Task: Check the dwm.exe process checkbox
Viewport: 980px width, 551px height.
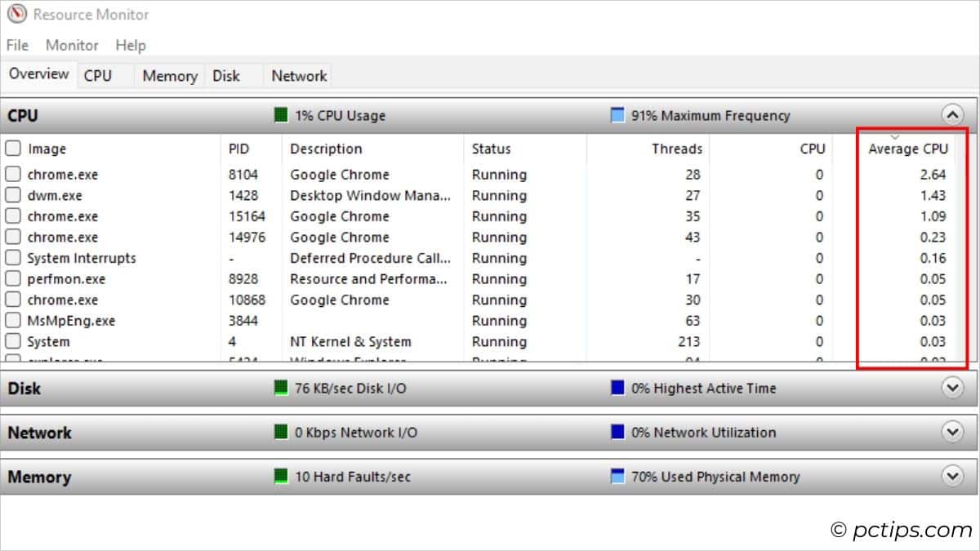Action: coord(12,195)
